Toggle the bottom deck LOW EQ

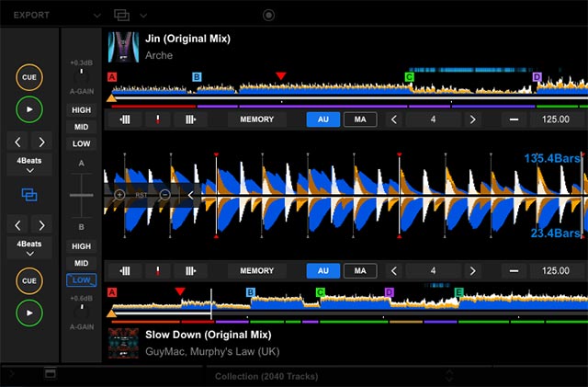pyautogui.click(x=81, y=279)
